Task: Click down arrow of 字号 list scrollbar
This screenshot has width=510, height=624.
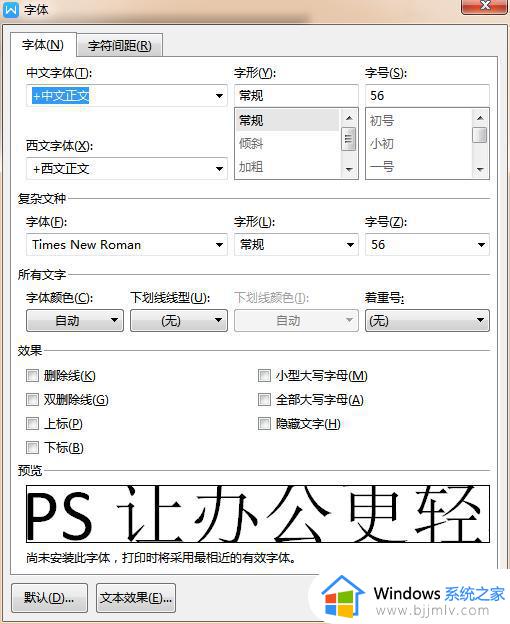Action: pos(480,170)
